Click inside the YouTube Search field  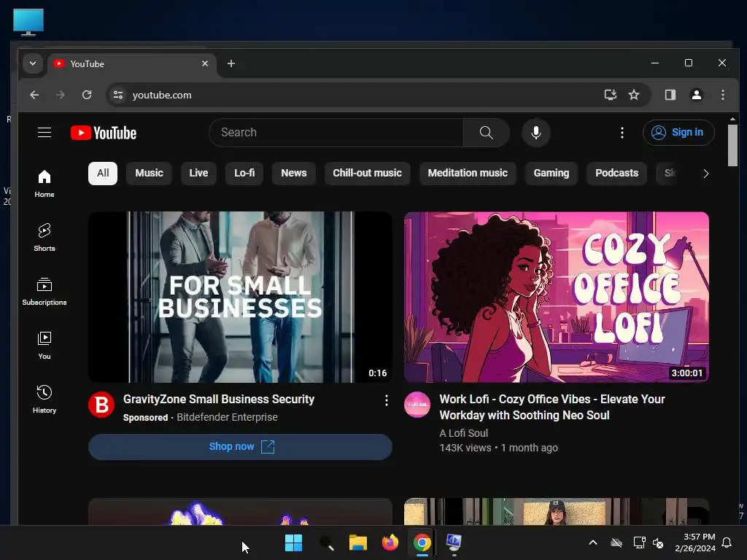coord(336,133)
